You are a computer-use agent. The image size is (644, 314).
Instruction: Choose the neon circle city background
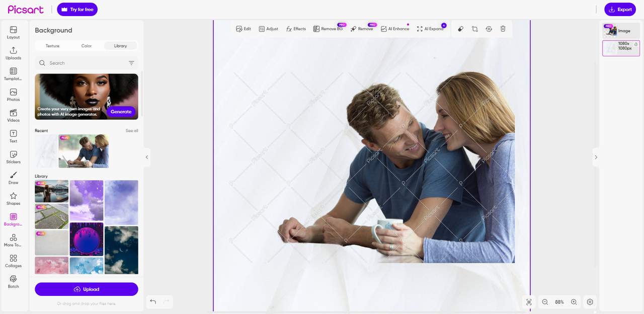87,239
